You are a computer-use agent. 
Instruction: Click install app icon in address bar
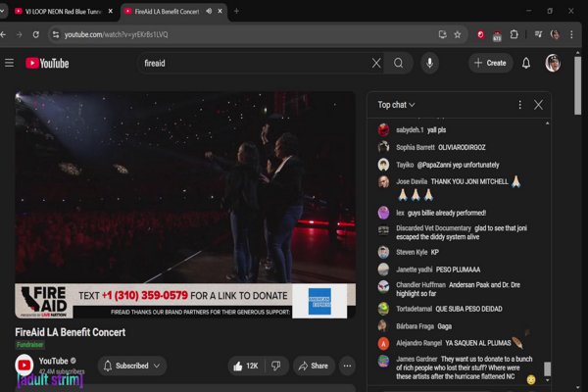[x=443, y=34]
